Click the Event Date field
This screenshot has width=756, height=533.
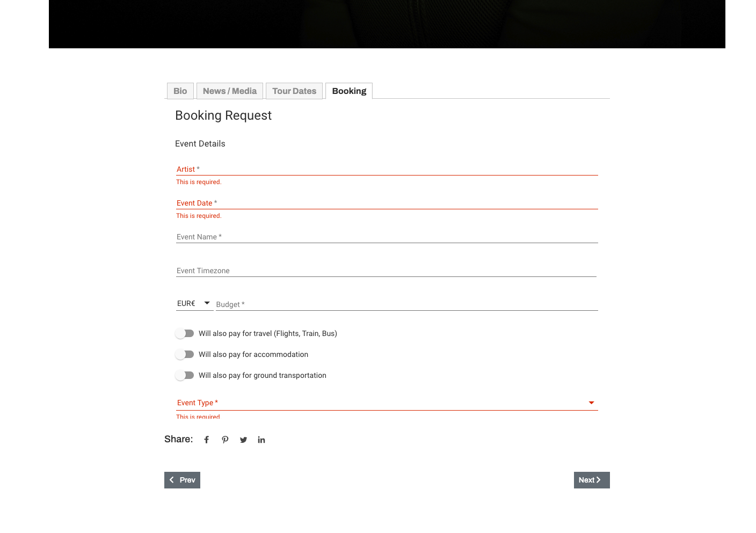(x=387, y=203)
